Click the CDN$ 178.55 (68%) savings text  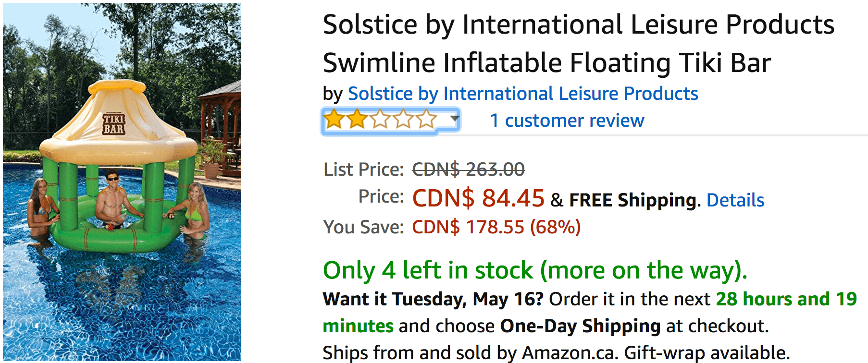pos(496,227)
